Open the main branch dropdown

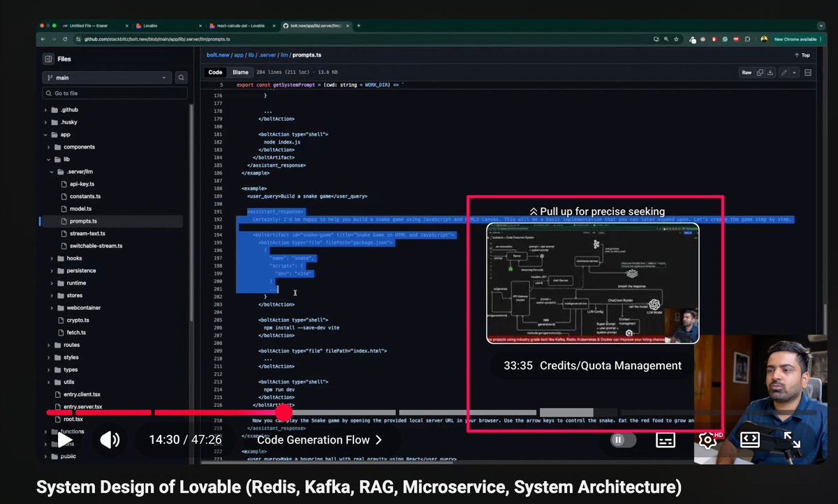[106, 77]
